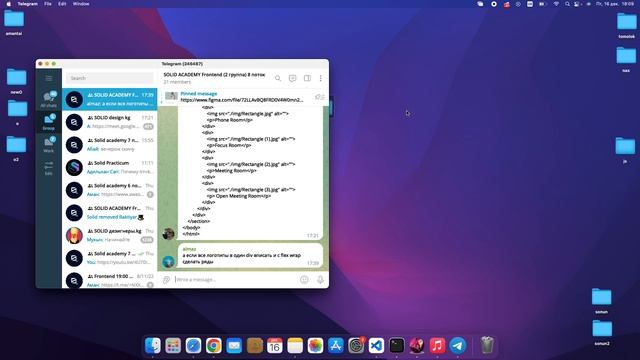Open the Apple menu
This screenshot has width=640, height=360.
click(9, 4)
